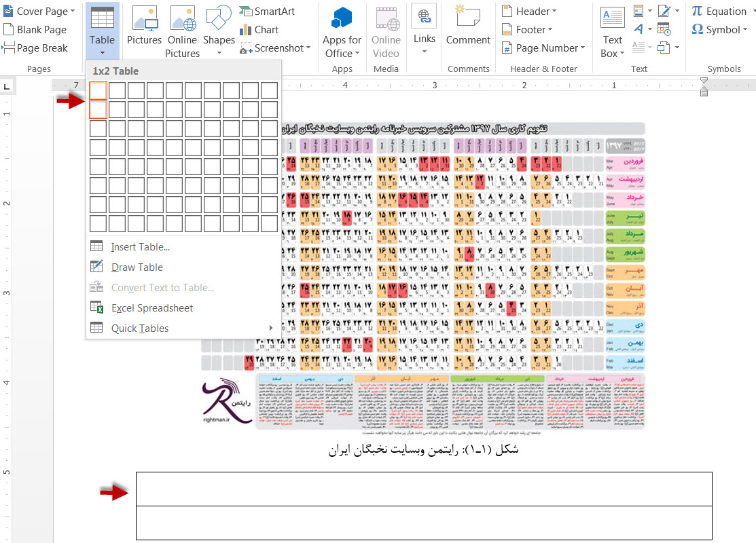Expand the Header dropdown
Viewport: 756px width, 543px height.
pos(529,12)
